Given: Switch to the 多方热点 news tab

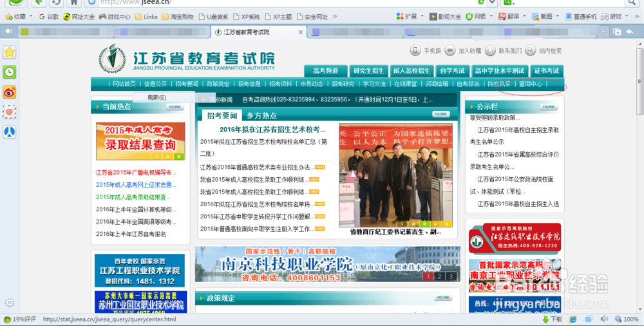Looking at the screenshot, I should coord(261,115).
